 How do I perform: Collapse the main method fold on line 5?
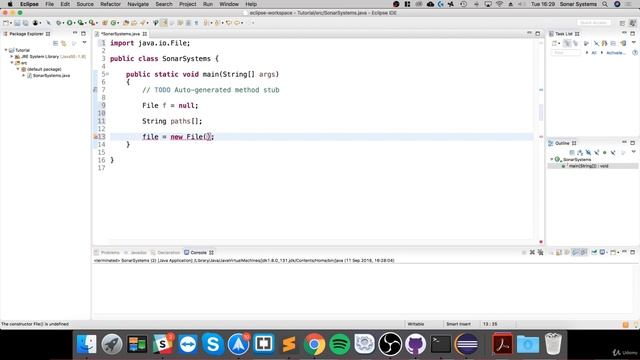tap(107, 74)
